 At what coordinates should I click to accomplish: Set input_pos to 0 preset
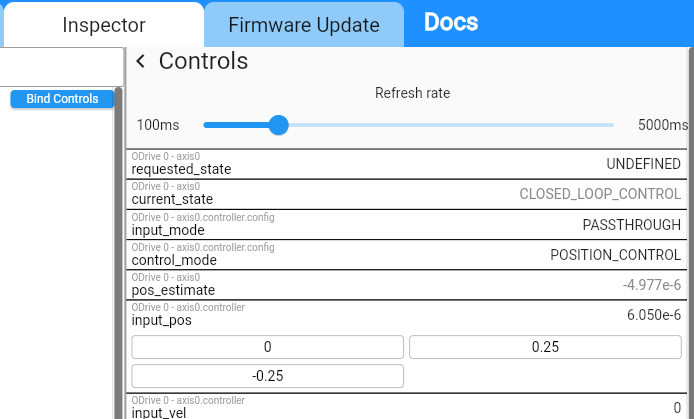coord(267,347)
